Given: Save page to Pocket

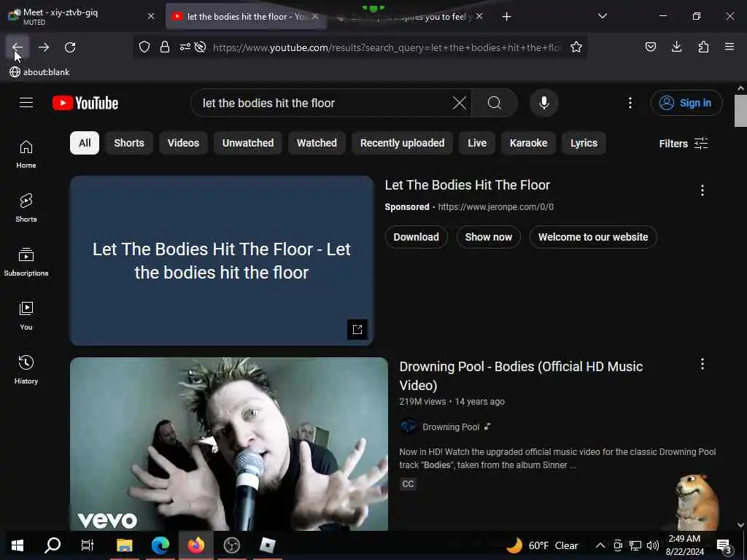Looking at the screenshot, I should pos(650,47).
